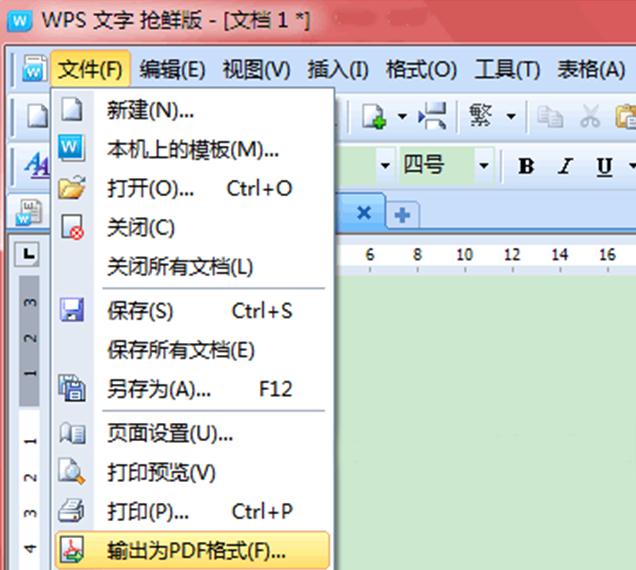636x570 pixels.
Task: Add a new document tab with plus
Action: tap(402, 215)
